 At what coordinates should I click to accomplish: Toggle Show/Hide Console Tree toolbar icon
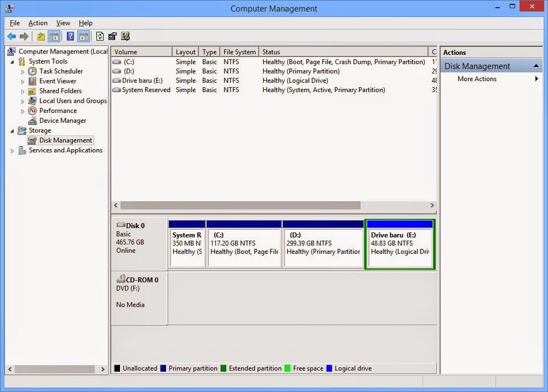click(54, 36)
